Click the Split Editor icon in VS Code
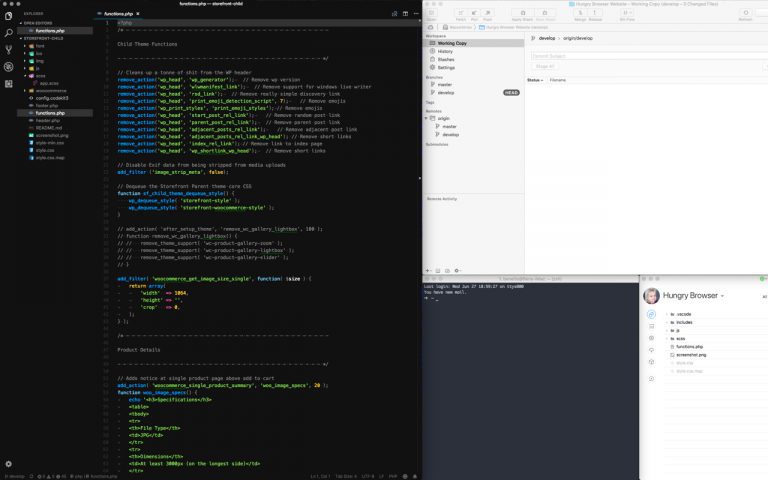Viewport: 768px width, 480px height. click(x=405, y=14)
